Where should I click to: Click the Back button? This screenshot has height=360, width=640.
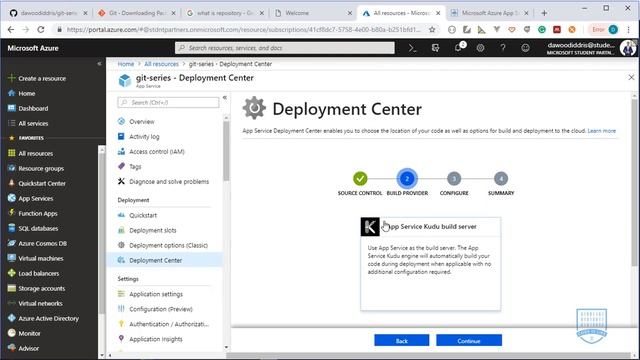402,340
